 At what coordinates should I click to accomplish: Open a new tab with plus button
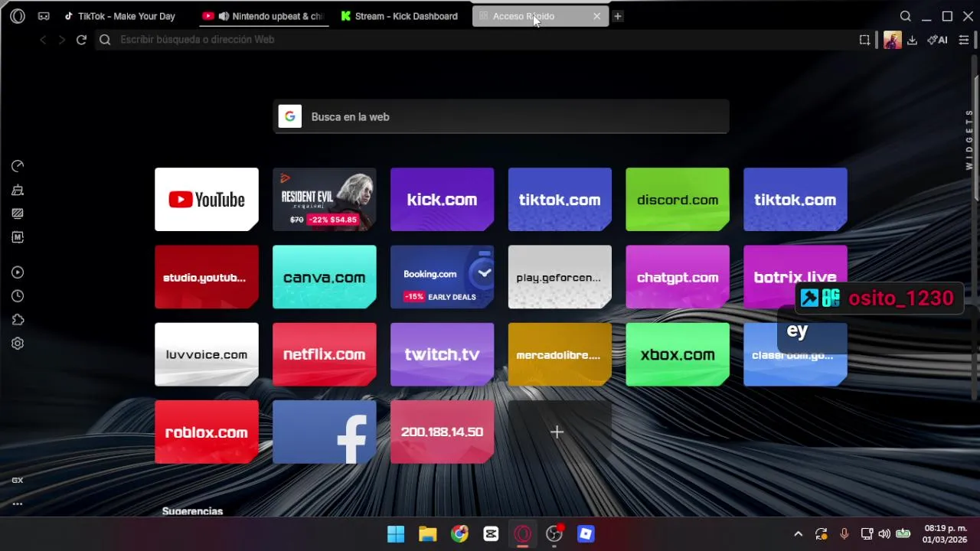618,16
